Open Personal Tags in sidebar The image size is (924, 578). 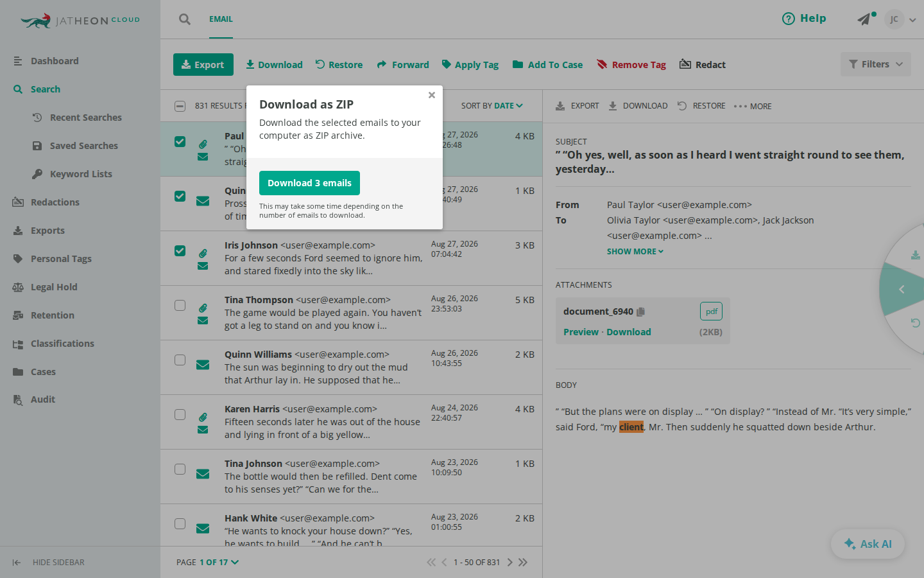(x=61, y=259)
